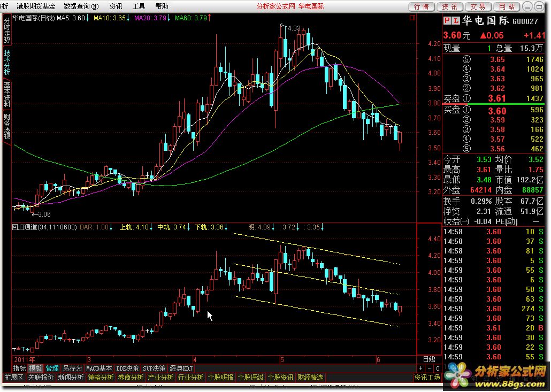Click the MA20: 3.79 indicator label
This screenshot has width=551, height=392.
point(152,18)
